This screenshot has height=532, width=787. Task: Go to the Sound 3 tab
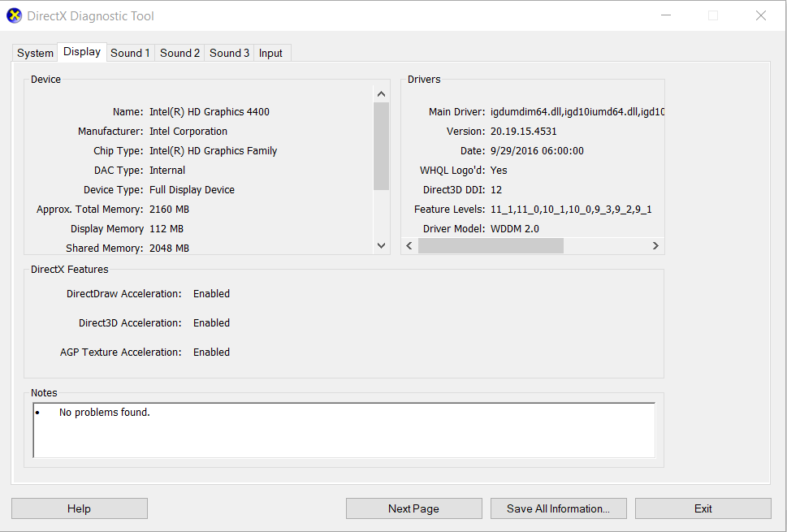tap(229, 54)
